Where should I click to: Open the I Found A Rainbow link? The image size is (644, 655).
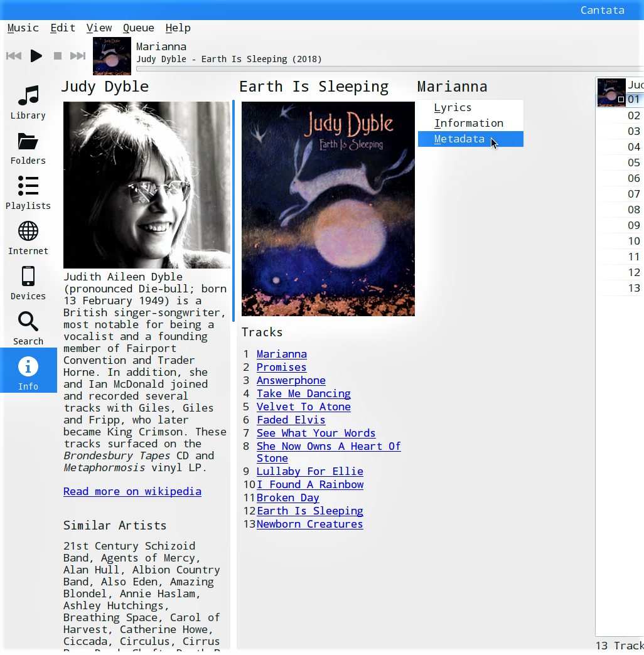[309, 484]
